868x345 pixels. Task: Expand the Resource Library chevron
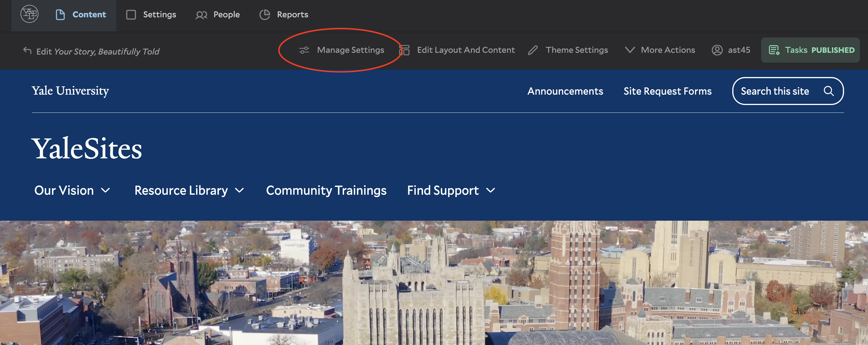pos(240,190)
